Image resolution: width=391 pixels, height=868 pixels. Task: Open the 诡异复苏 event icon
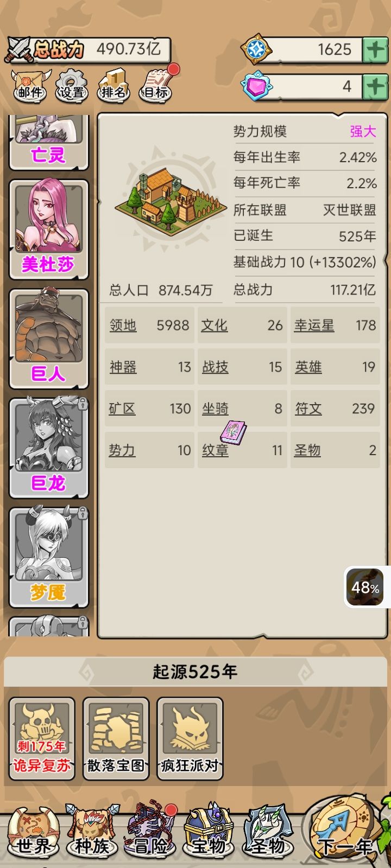coord(42,738)
